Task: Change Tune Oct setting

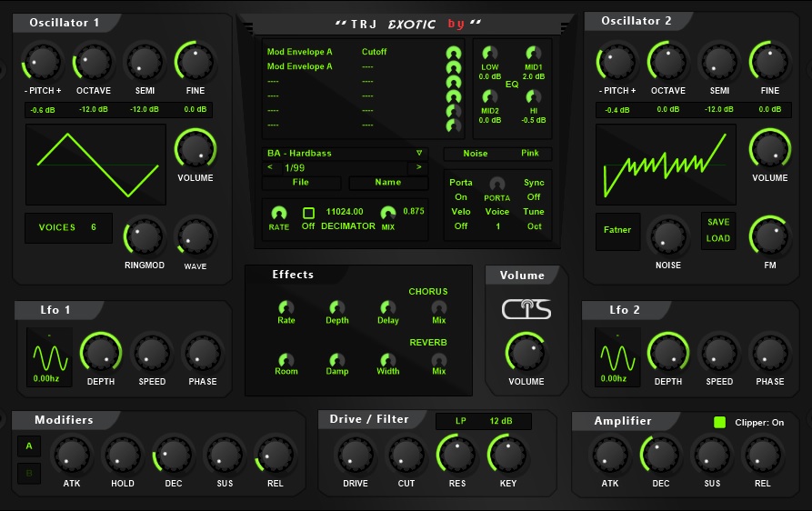Action: 535,226
